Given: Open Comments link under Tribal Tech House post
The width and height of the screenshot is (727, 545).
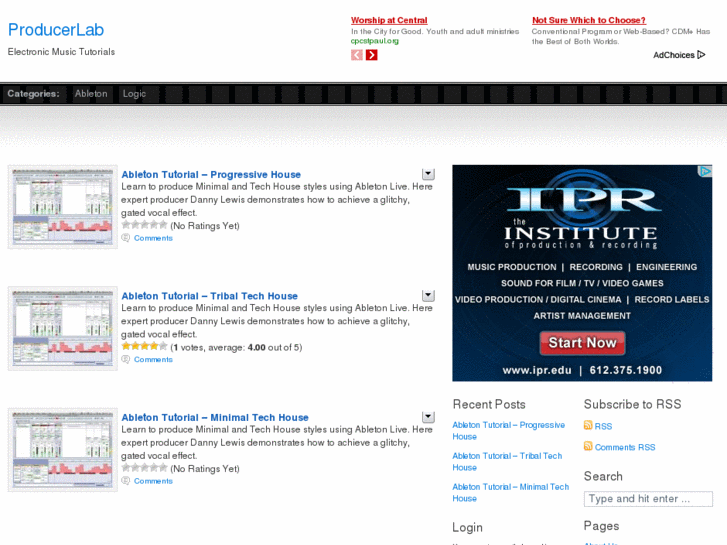Looking at the screenshot, I should [x=153, y=359].
